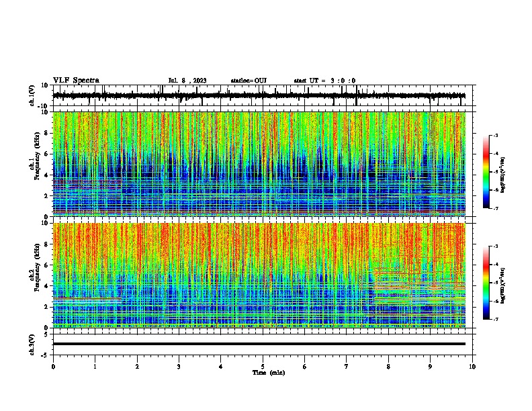Select the "start UT = 3:0:0" label

click(x=324, y=81)
